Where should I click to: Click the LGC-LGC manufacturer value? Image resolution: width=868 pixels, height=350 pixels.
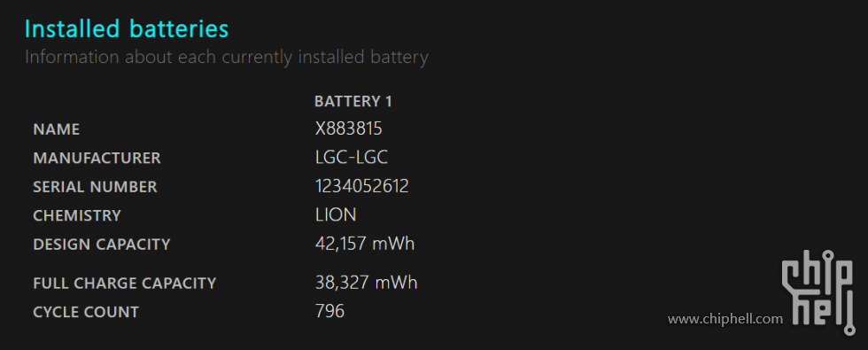click(x=352, y=158)
